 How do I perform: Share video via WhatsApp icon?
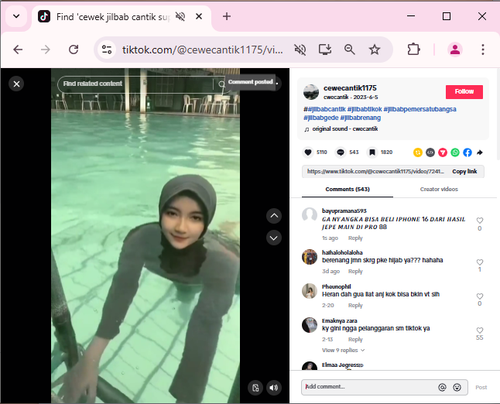pos(455,152)
